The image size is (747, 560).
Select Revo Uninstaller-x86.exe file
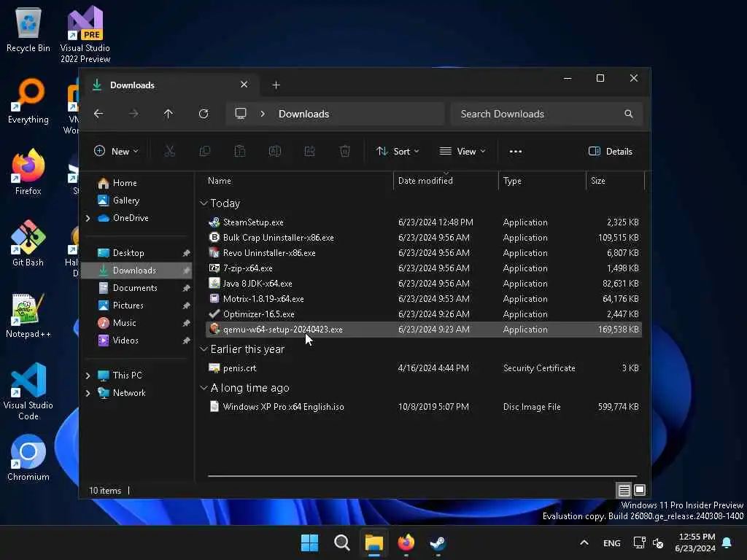(424, 253)
